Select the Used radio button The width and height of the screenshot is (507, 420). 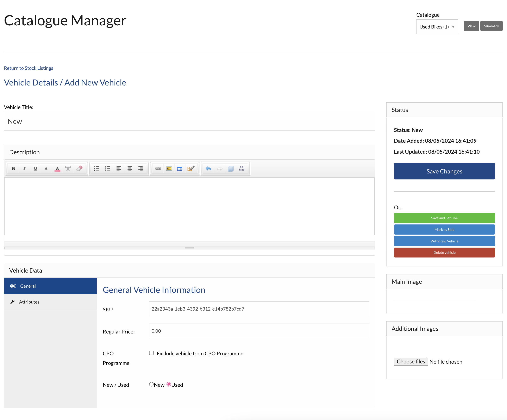169,384
